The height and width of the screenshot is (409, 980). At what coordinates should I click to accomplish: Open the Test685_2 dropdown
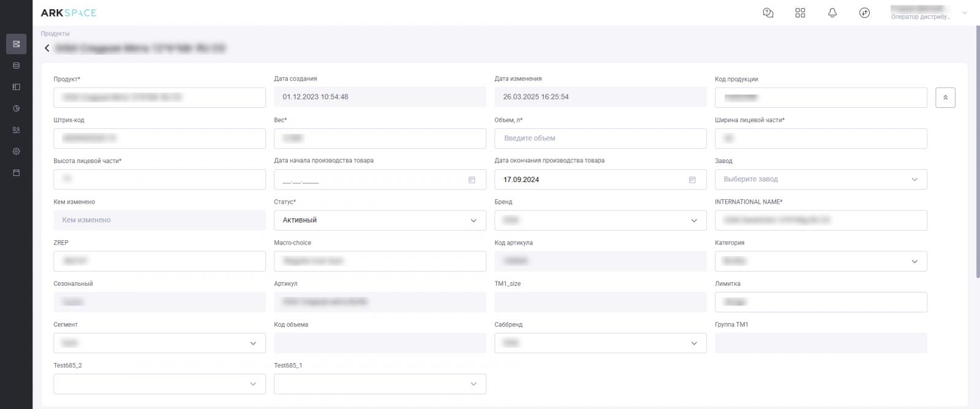pos(159,384)
